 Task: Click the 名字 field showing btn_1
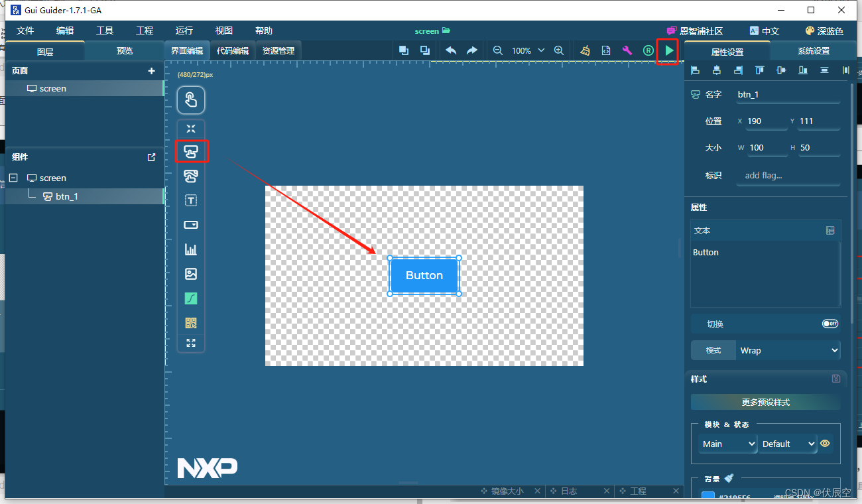point(788,95)
